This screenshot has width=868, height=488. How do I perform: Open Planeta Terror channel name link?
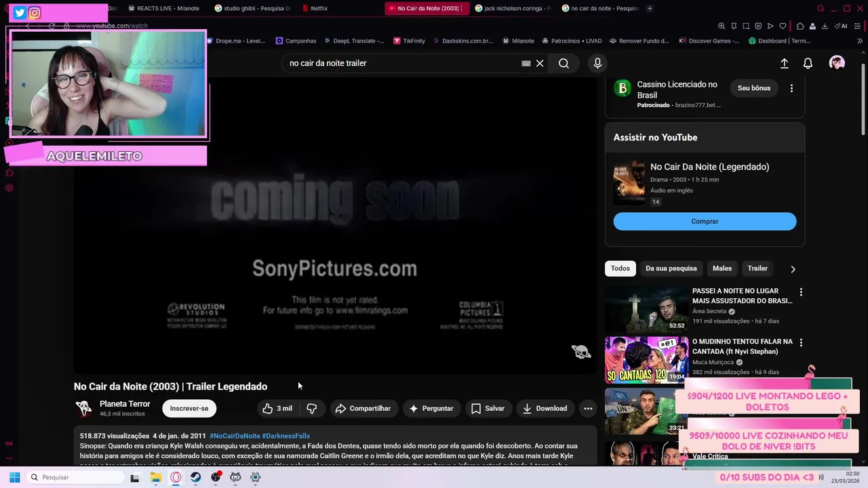125,404
